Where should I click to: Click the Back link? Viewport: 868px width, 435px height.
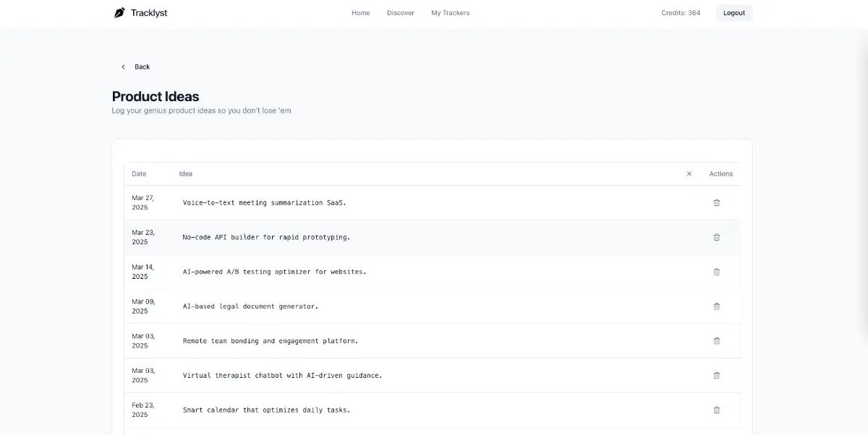[x=142, y=66]
